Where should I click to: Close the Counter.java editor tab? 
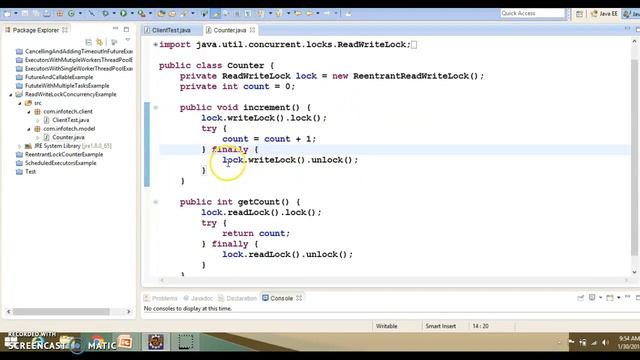coord(252,30)
